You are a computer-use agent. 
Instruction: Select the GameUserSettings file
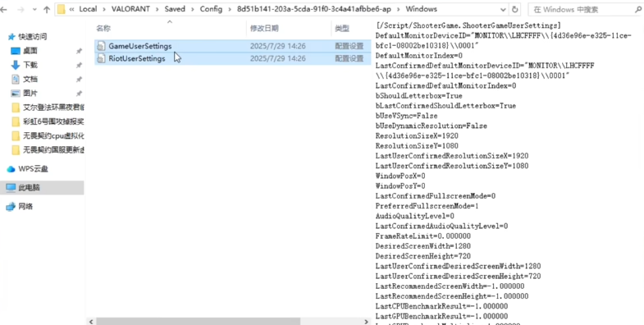pos(140,46)
